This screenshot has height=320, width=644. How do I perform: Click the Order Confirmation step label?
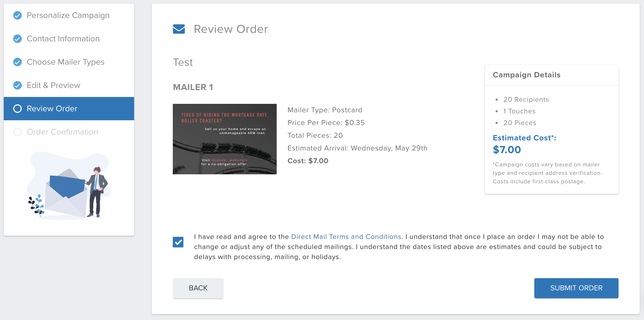coord(63,132)
